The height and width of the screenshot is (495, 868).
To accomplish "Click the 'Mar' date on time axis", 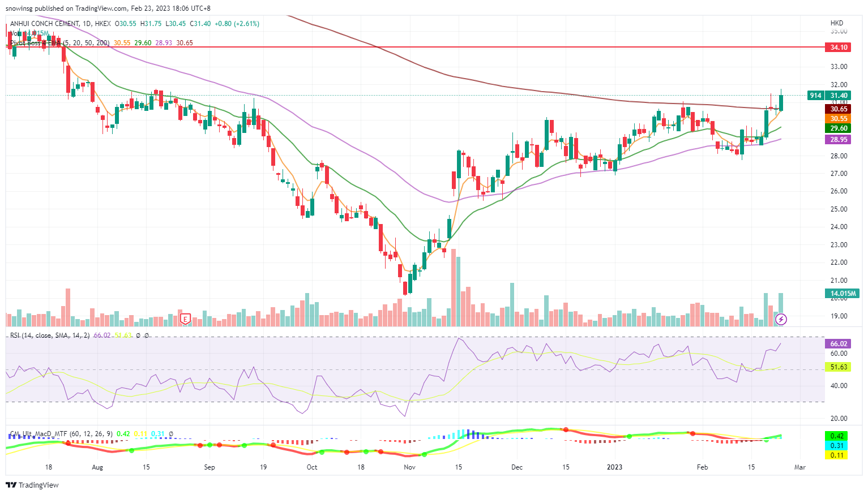I will (x=800, y=467).
